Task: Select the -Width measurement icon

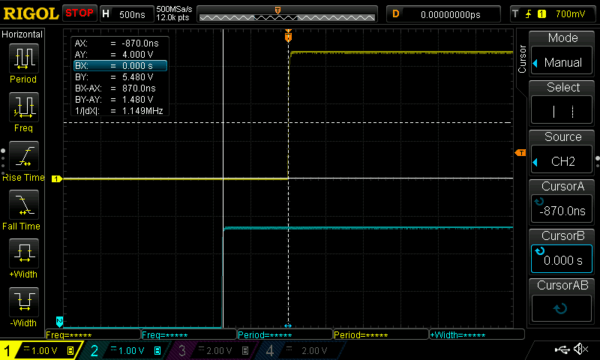Action: pos(24,302)
